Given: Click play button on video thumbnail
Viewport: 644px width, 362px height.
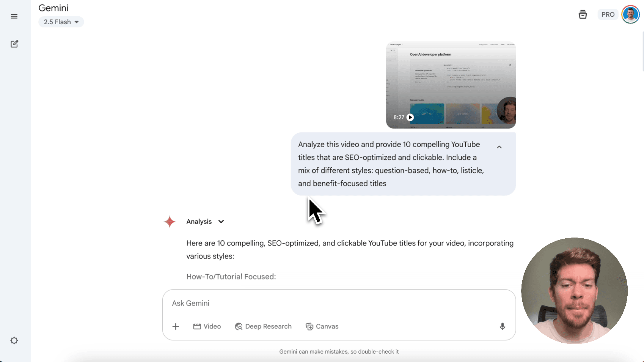Looking at the screenshot, I should (x=410, y=117).
